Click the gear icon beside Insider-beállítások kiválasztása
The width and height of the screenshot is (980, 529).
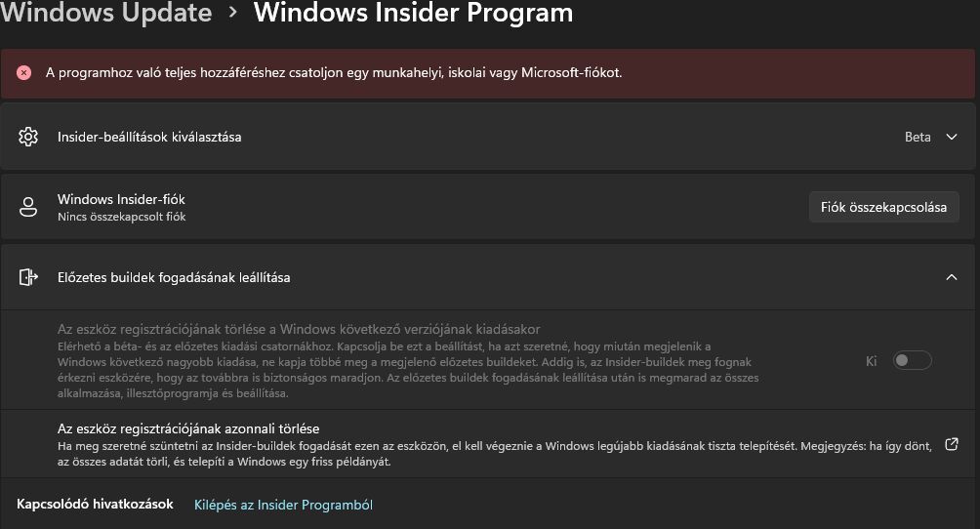point(28,137)
